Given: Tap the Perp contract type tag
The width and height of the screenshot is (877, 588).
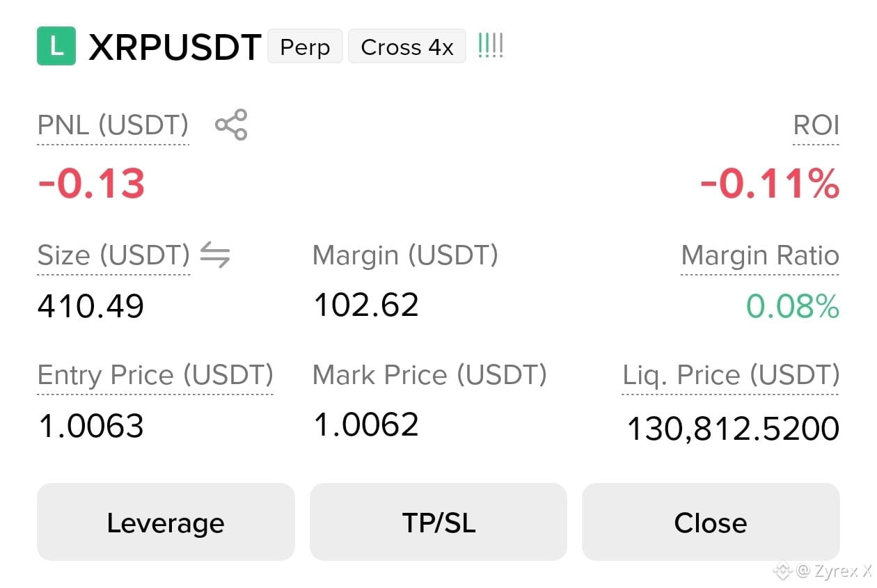Looking at the screenshot, I should (305, 47).
